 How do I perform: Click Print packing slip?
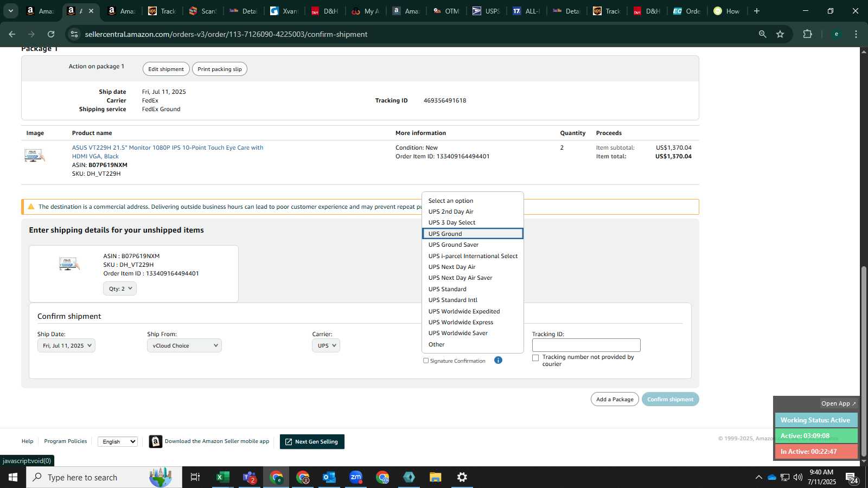click(220, 69)
